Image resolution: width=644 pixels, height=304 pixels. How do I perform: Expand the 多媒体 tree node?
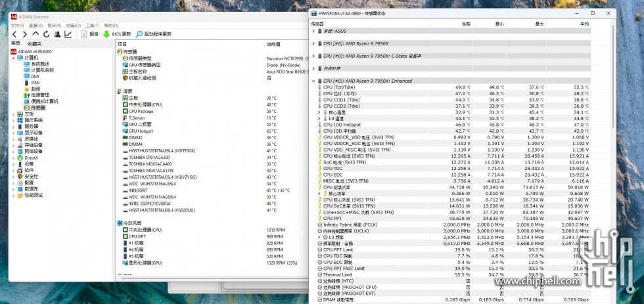14,139
